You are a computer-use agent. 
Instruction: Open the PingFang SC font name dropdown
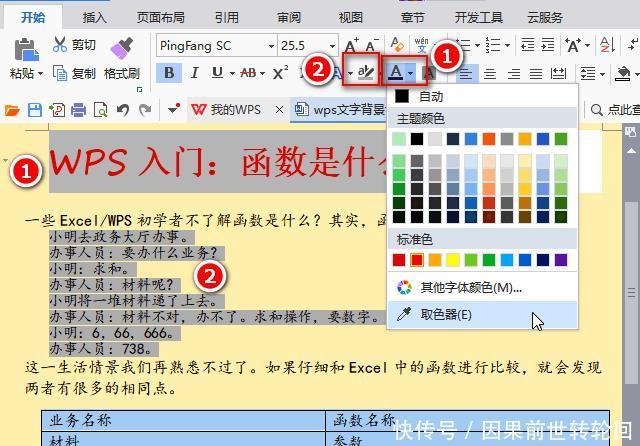coord(271,46)
